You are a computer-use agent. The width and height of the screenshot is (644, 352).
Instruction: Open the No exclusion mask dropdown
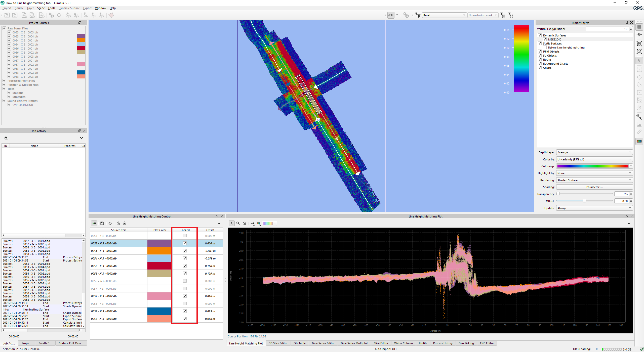point(483,15)
